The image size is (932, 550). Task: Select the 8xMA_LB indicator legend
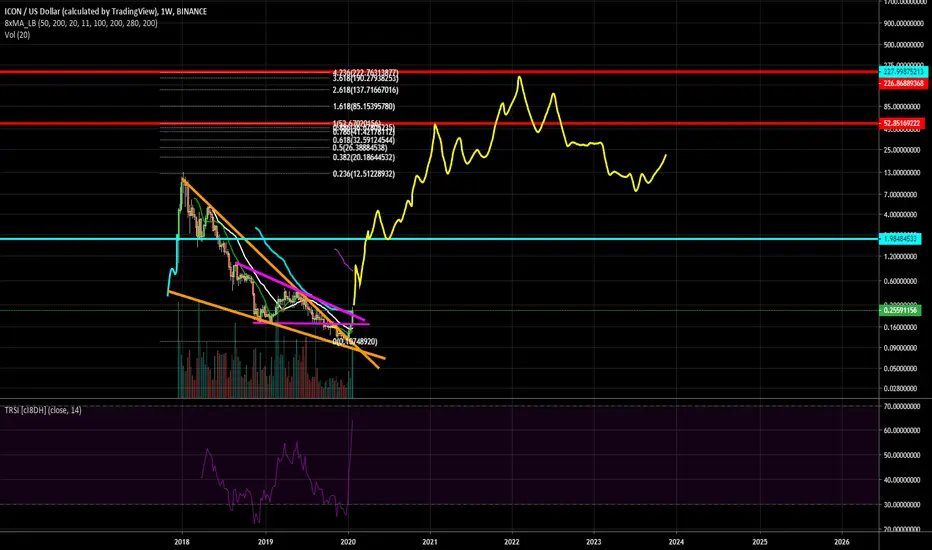(x=81, y=23)
